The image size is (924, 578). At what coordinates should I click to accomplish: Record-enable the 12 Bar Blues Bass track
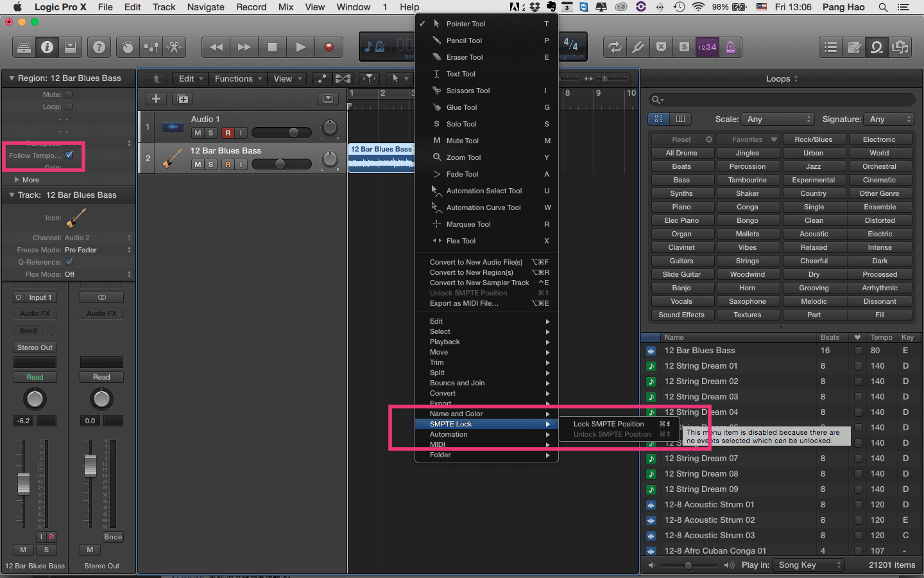pos(228,164)
